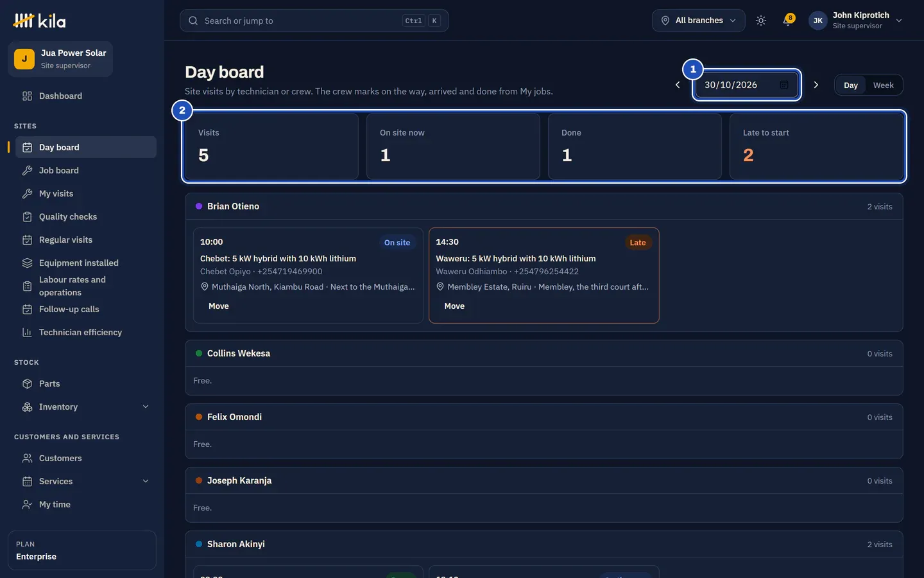Viewport: 924px width, 578px height.
Task: Click the Sharon Akinyi crew name
Action: (x=236, y=544)
